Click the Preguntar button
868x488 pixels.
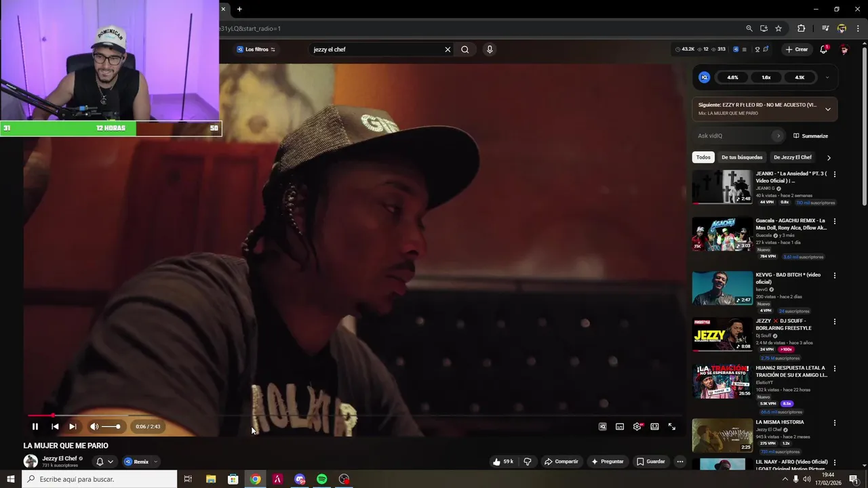(x=608, y=462)
